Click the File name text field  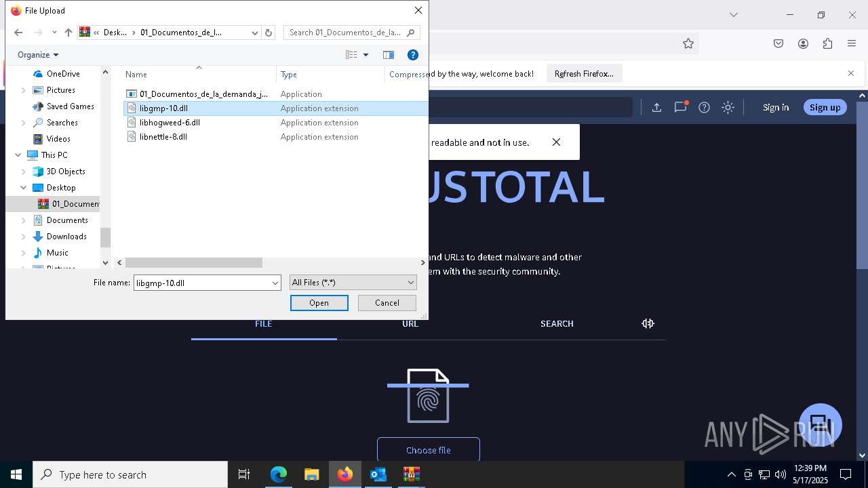click(201, 283)
